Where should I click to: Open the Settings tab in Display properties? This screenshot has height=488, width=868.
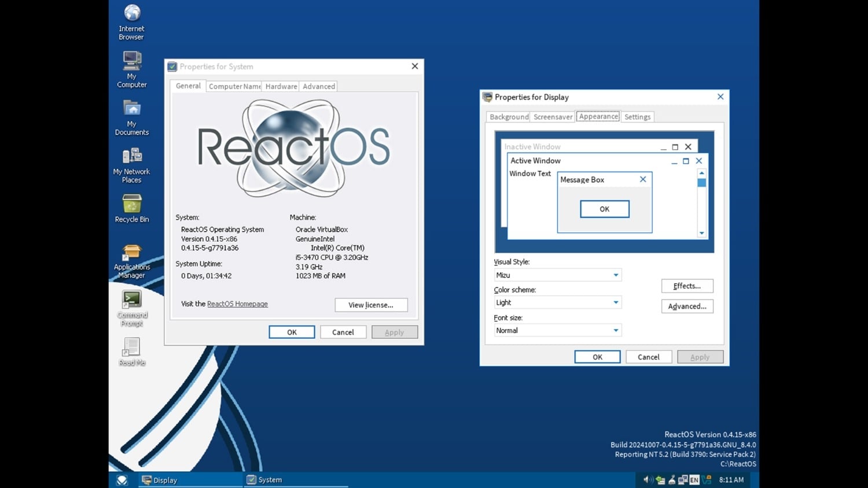(638, 117)
